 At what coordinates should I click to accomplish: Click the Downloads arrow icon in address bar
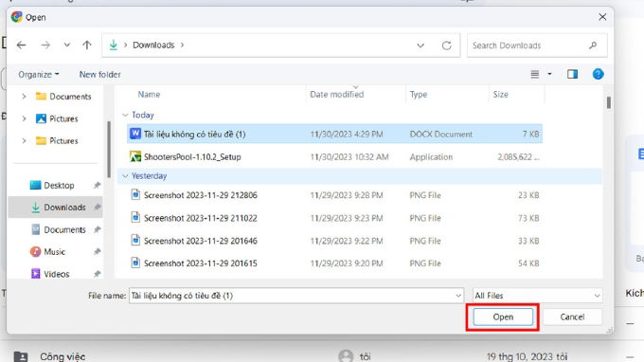point(114,45)
